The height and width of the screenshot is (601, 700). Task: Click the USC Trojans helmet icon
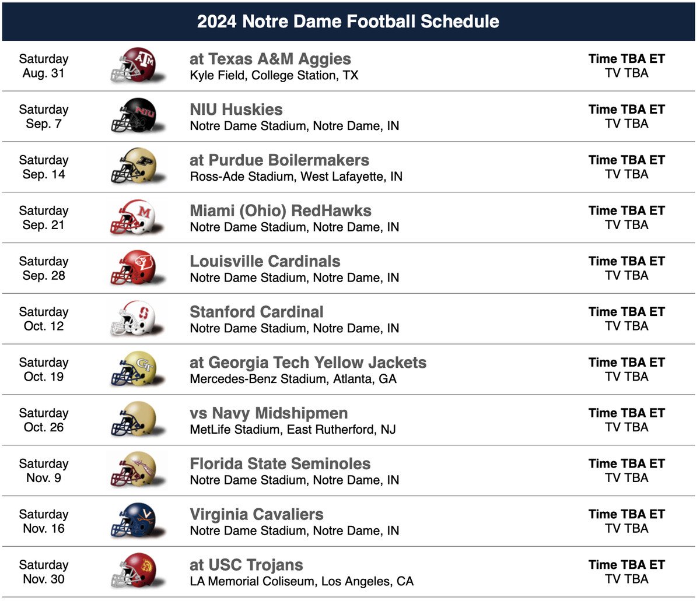tap(134, 572)
